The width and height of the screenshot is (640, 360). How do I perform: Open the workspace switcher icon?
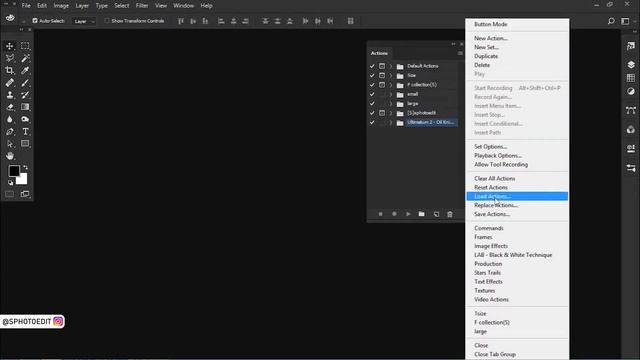(x=625, y=21)
